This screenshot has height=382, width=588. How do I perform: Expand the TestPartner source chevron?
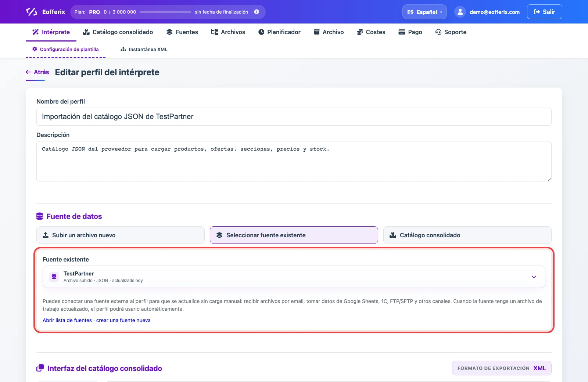click(x=534, y=277)
